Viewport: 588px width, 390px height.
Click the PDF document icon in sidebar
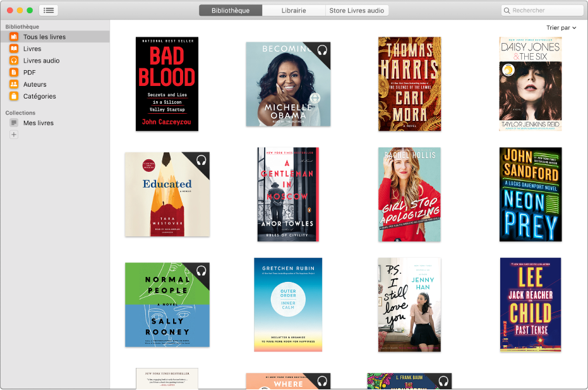click(14, 73)
